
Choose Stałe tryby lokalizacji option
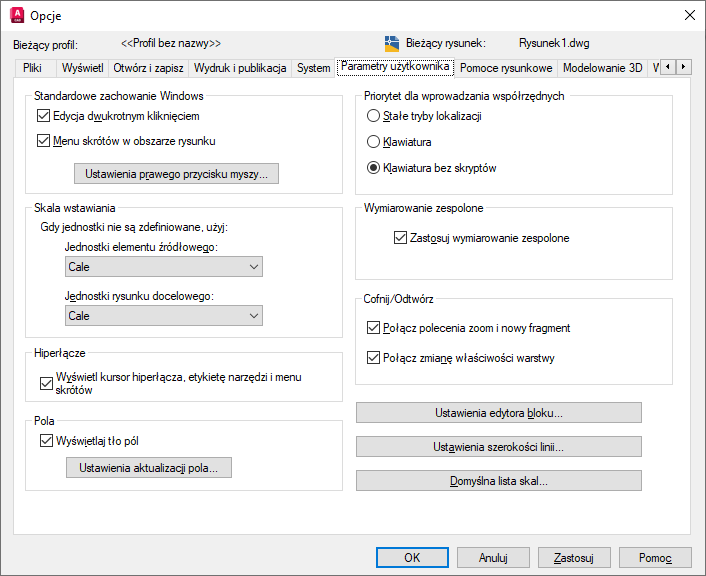(374, 116)
